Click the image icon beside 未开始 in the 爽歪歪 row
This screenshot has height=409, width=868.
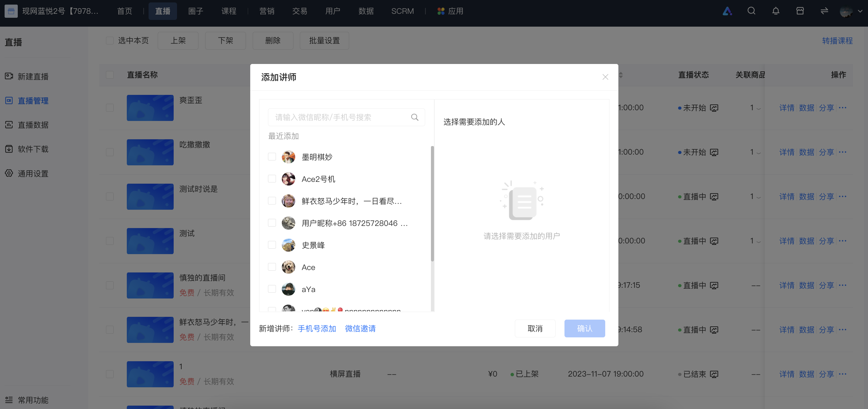coord(714,108)
